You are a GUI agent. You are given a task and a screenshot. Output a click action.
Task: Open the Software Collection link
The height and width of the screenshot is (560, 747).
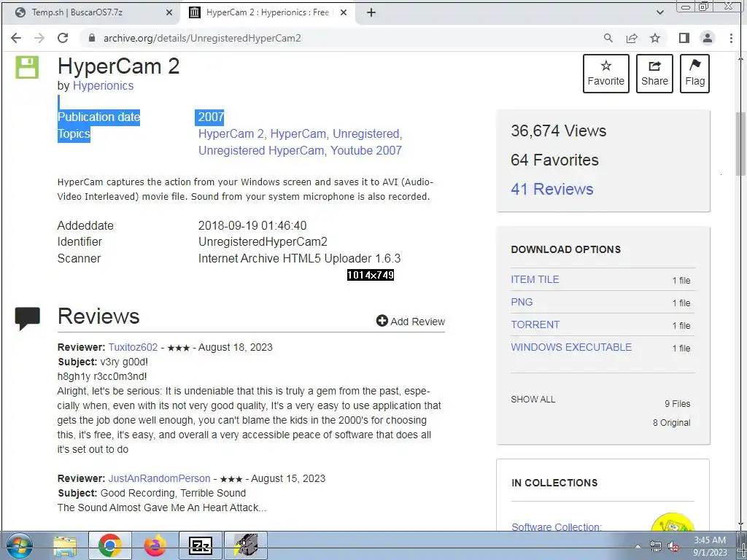pyautogui.click(x=557, y=526)
